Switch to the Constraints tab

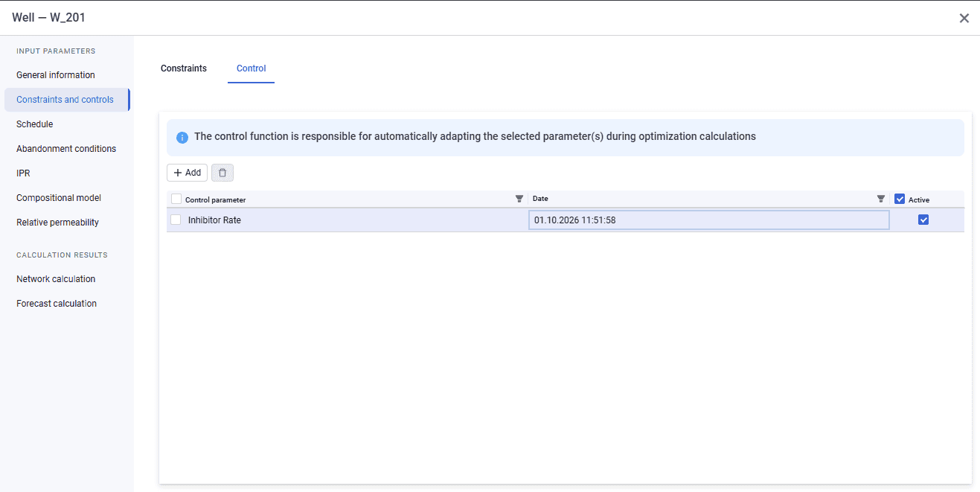click(x=184, y=68)
